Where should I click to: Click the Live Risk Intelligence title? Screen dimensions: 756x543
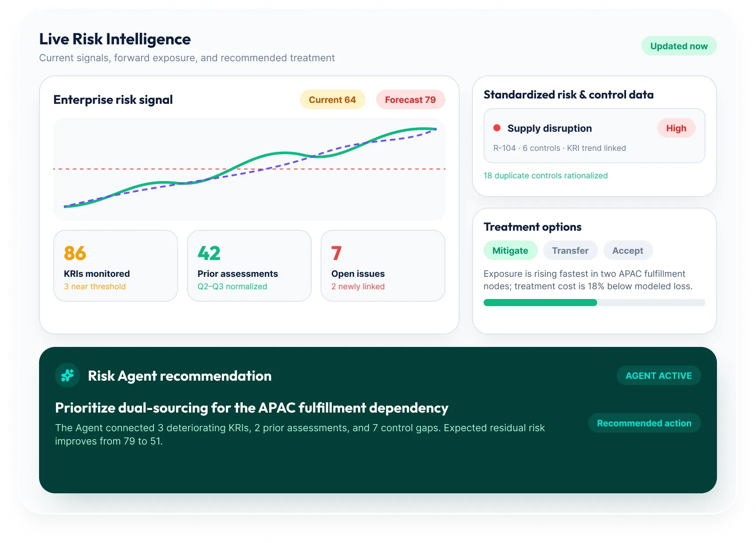coord(115,39)
